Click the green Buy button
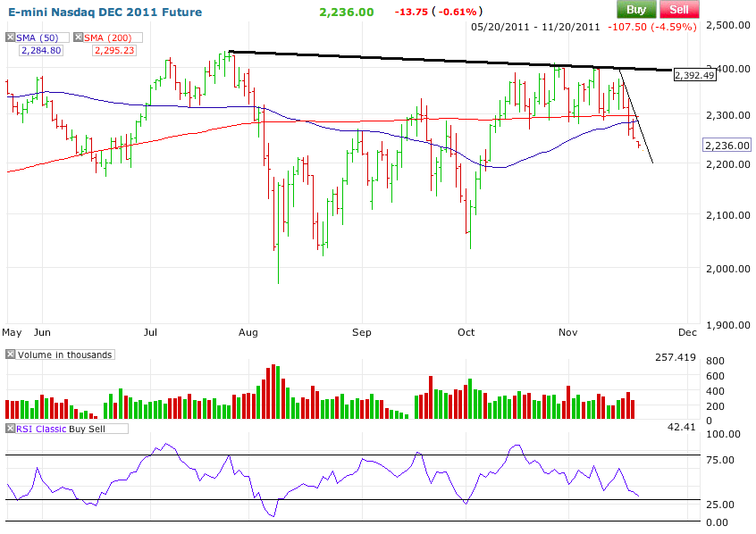Screen dimensions: 756x534 pyautogui.click(x=636, y=10)
